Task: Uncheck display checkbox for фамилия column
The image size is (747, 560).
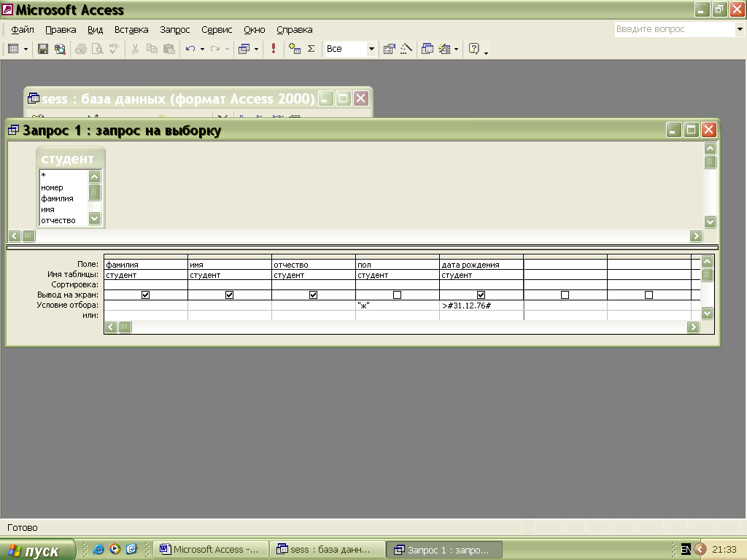Action: (146, 295)
